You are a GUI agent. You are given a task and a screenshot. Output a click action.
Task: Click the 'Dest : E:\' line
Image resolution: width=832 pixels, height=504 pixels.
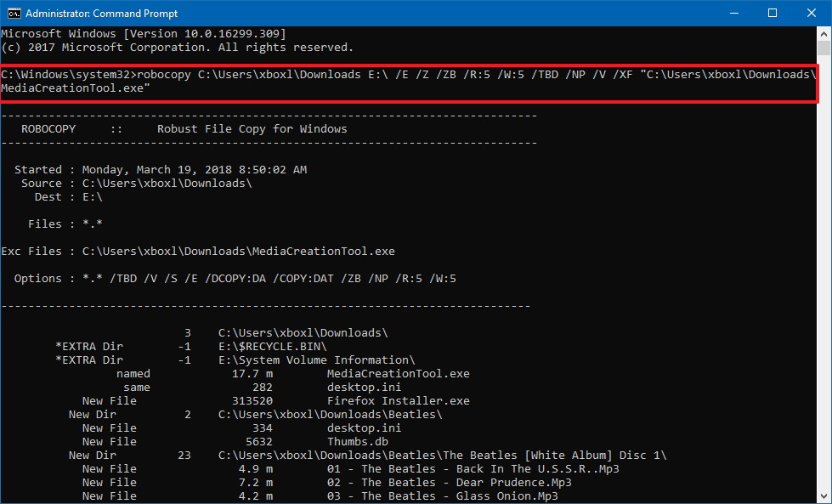point(69,197)
